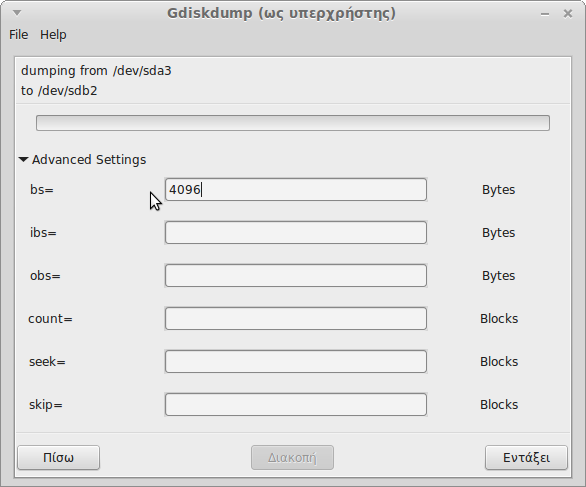Close the Gdiskdump window
586x487 pixels.
568,14
